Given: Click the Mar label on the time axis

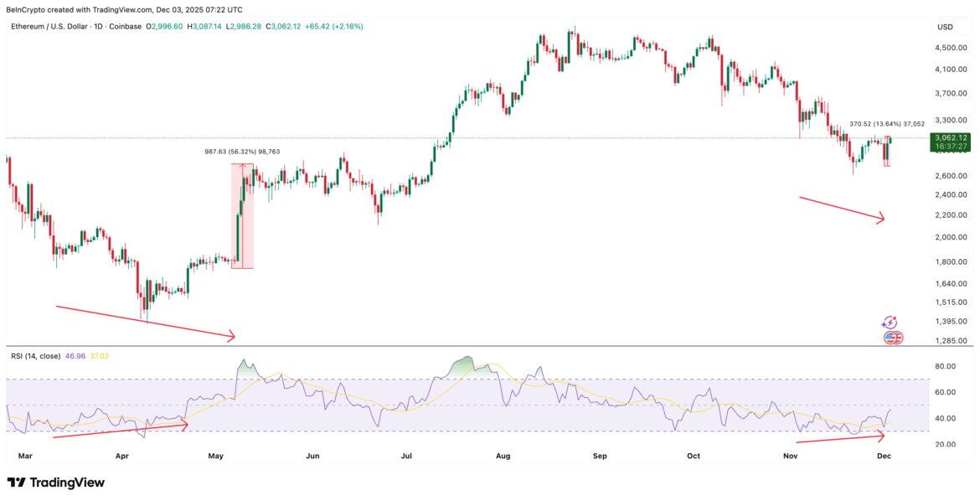Looking at the screenshot, I should tap(25, 457).
